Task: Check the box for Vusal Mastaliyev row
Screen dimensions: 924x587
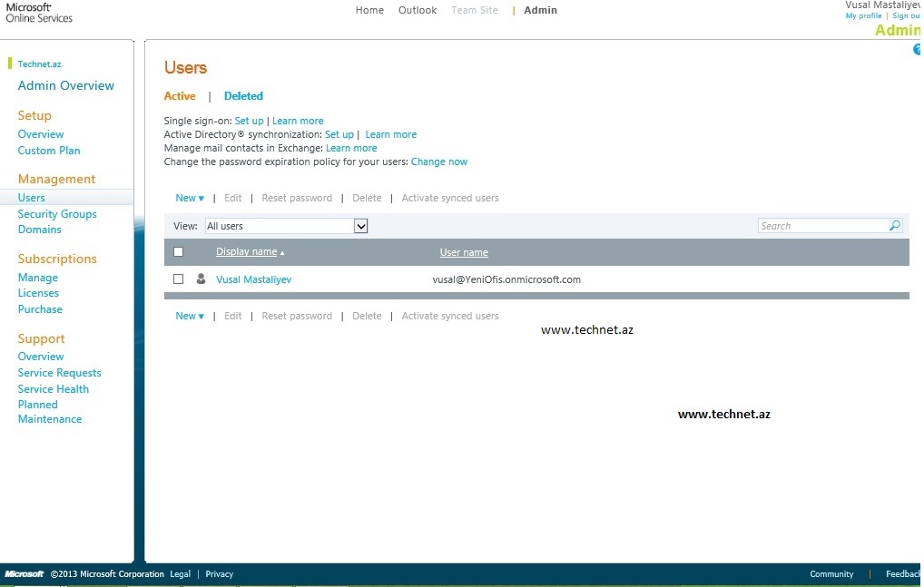Action: [x=179, y=279]
